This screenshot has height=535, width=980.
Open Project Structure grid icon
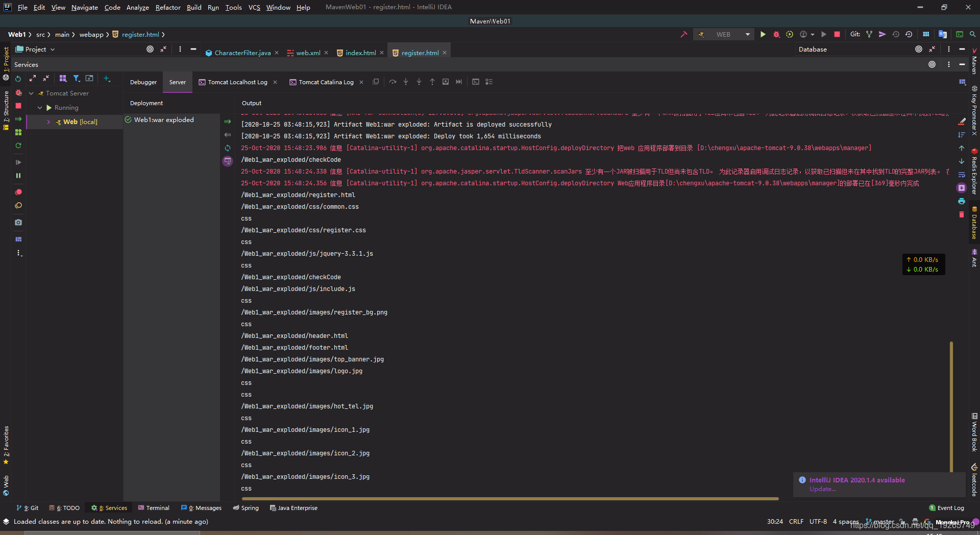[x=926, y=34]
